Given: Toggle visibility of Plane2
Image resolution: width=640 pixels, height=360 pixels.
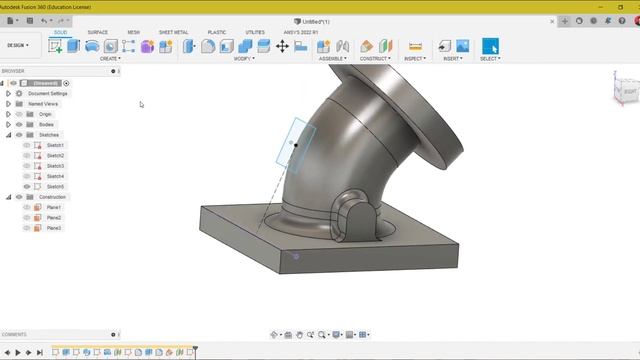Looking at the screenshot, I should pos(27,218).
